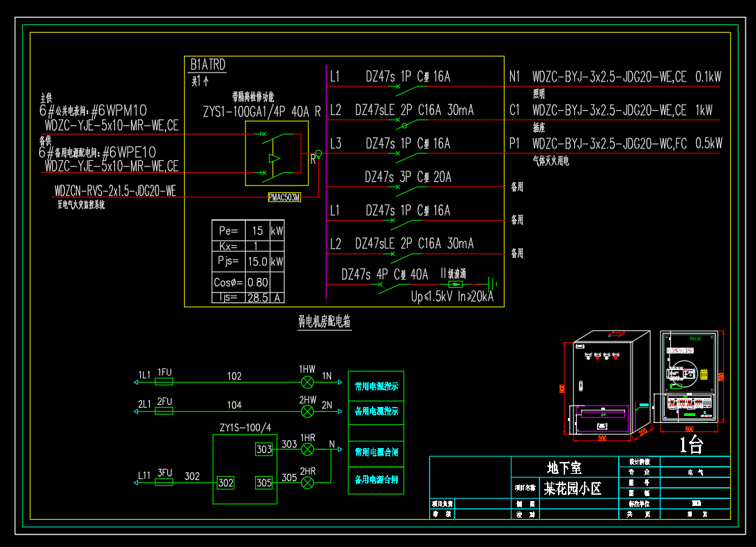Select the 照明 lighting label

click(x=539, y=94)
